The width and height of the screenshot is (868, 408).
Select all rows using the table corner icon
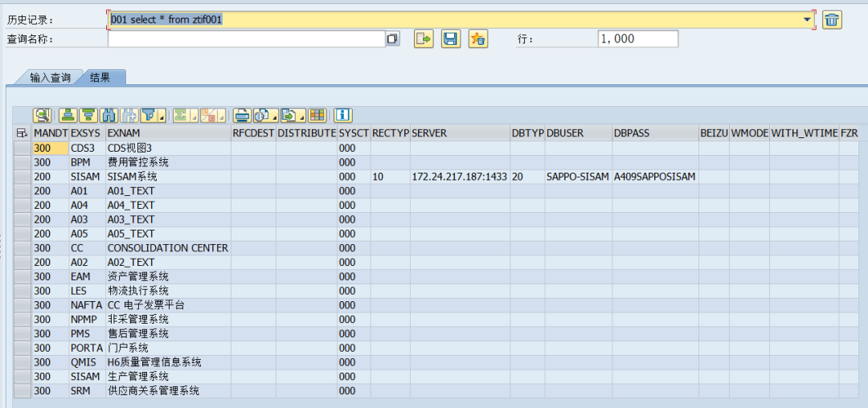coord(23,133)
